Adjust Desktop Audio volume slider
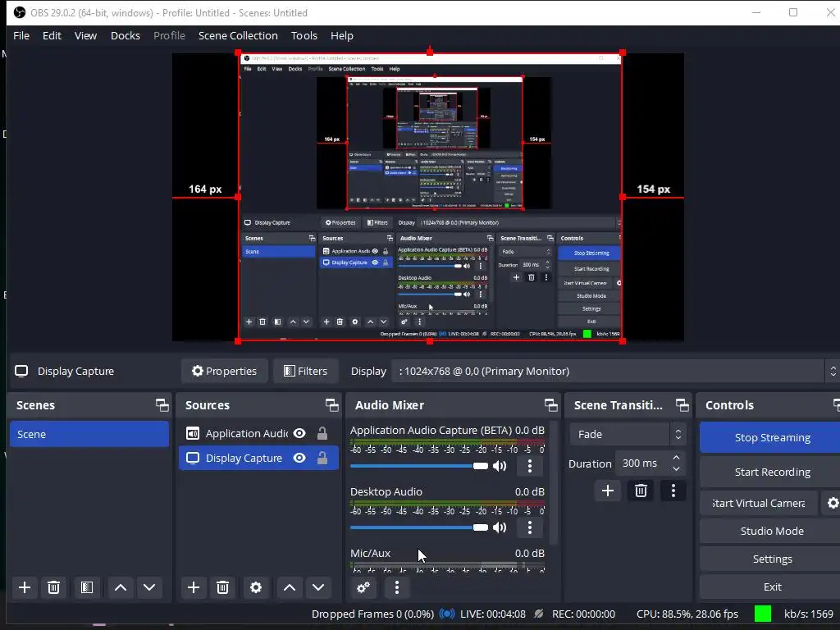The width and height of the screenshot is (840, 630). (x=419, y=527)
